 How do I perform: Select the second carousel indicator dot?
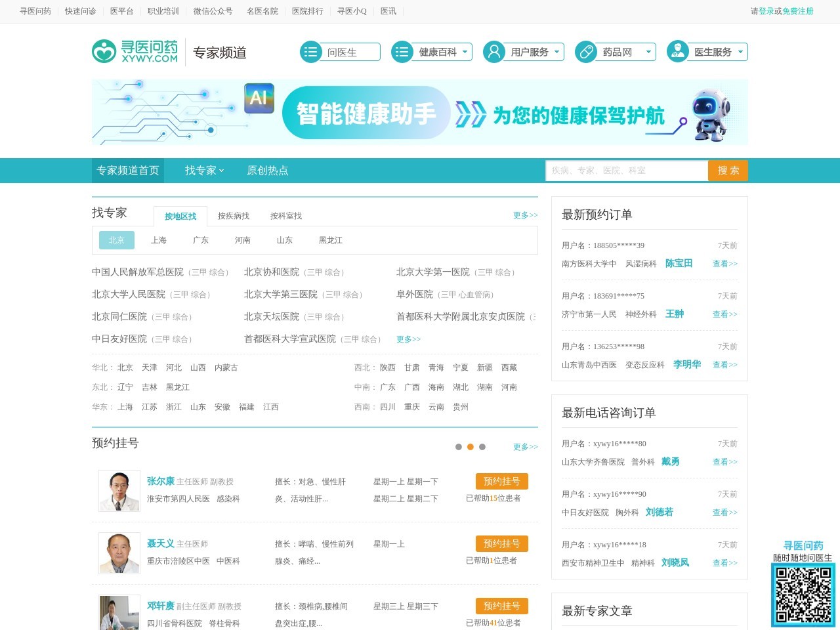471,446
